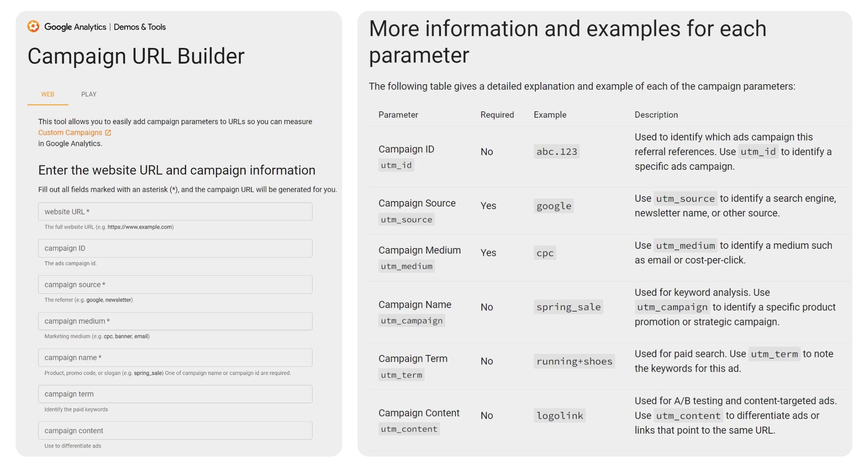Click the abc.123 example code chip
The width and height of the screenshot is (868, 468).
(556, 152)
